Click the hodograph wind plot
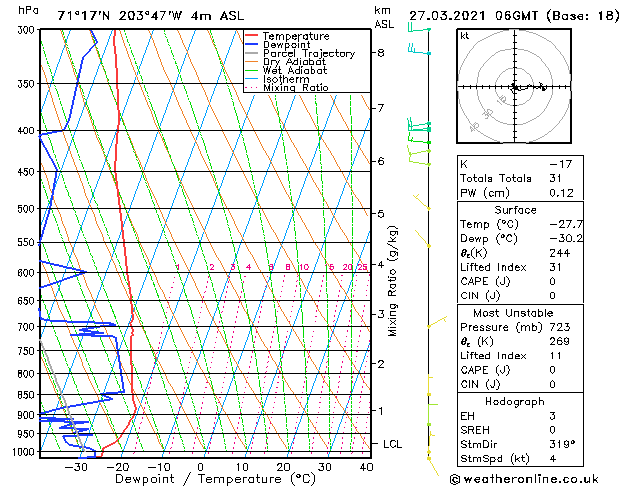This screenshot has width=629, height=486. (x=514, y=86)
